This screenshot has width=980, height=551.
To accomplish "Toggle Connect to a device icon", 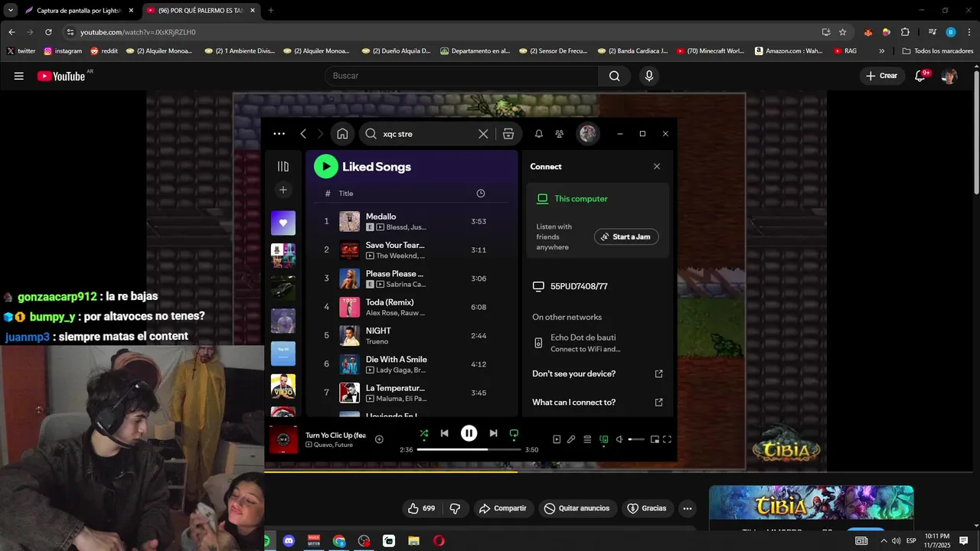I will 604,439.
